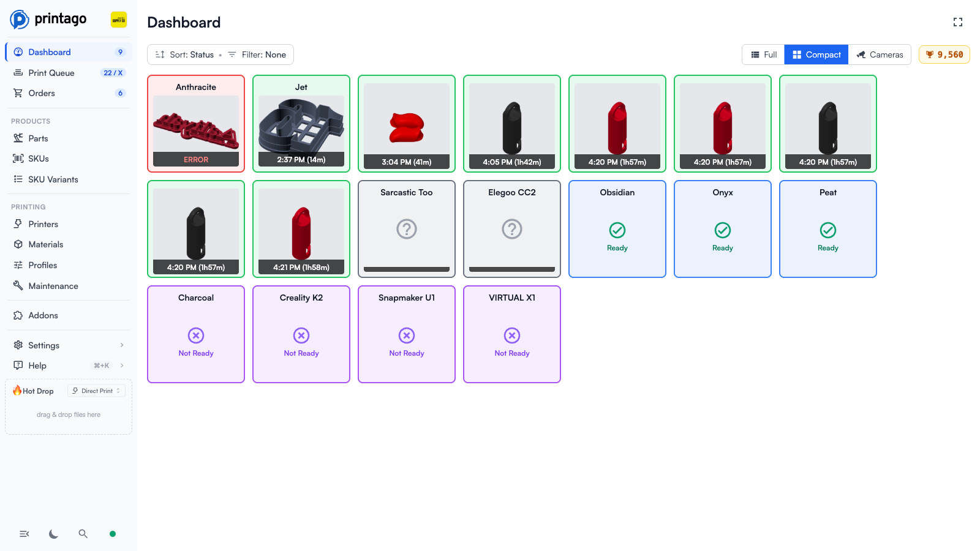Expand the Help chevron
This screenshot has height=551, width=980.
point(122,365)
